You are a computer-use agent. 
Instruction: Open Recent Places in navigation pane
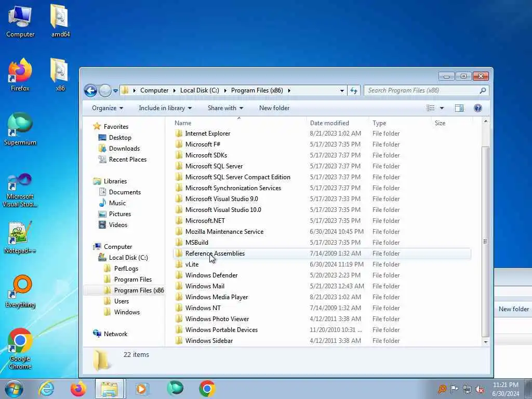128,159
